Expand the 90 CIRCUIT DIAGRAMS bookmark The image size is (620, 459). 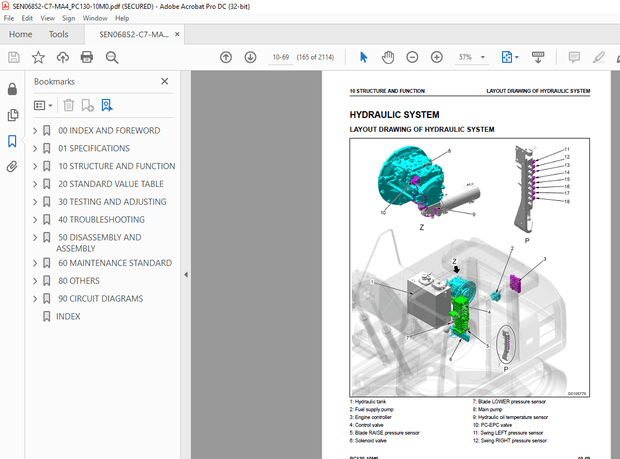(x=35, y=298)
